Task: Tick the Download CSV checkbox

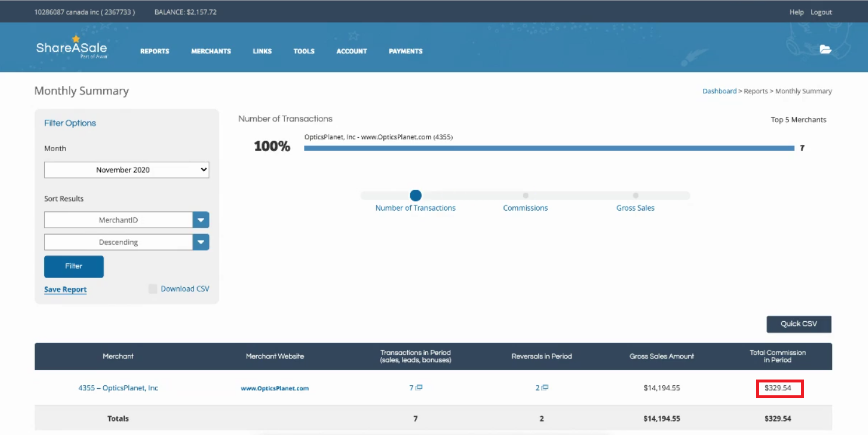Action: [153, 289]
